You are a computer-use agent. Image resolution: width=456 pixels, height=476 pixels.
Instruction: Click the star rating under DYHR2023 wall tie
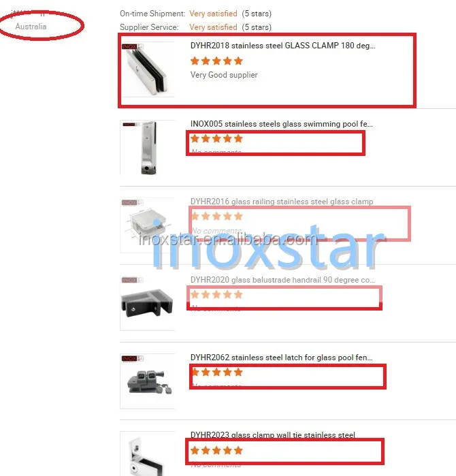tap(216, 450)
